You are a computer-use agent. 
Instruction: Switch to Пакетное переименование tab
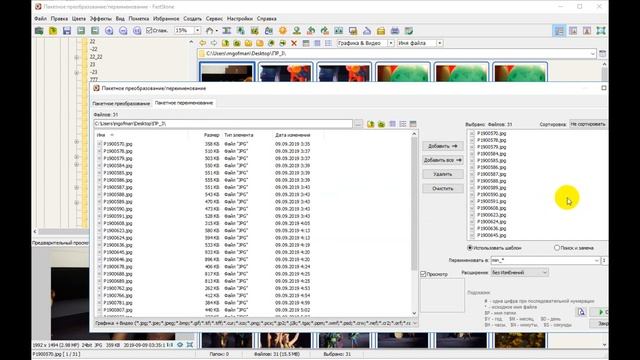click(184, 103)
